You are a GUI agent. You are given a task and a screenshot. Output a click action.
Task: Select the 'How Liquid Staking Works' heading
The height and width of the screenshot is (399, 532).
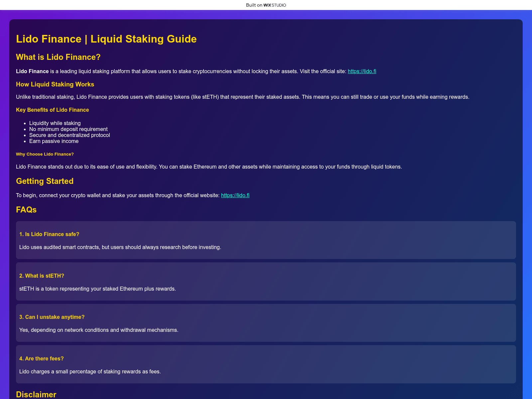tap(55, 84)
